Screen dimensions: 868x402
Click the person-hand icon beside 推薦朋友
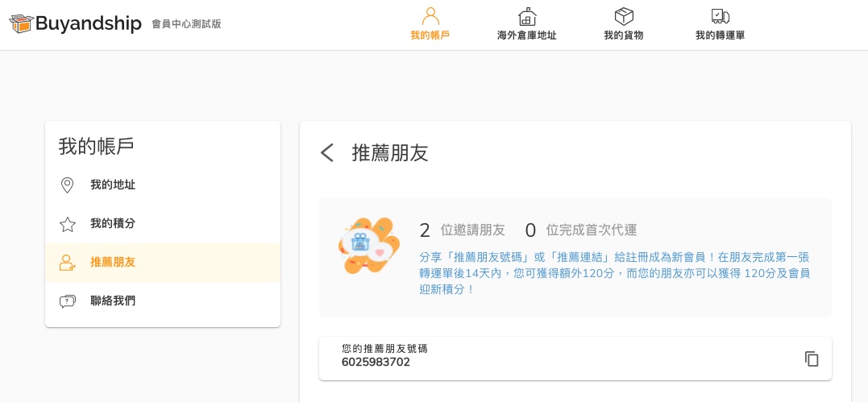pyautogui.click(x=68, y=263)
